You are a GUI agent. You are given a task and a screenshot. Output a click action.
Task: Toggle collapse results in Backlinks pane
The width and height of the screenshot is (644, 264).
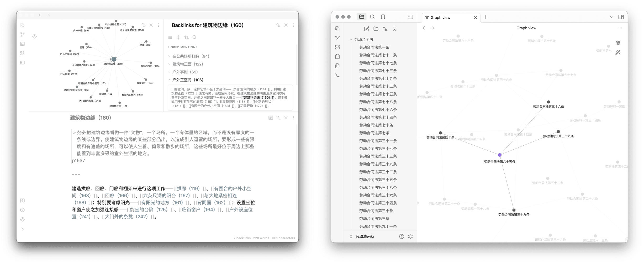pos(170,37)
